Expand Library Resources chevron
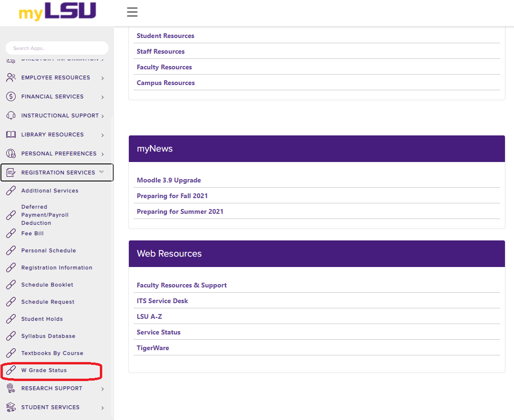 103,135
